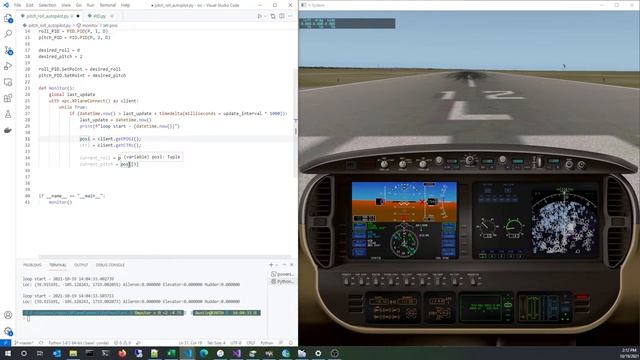Viewport: 640px width, 360px height.
Task: Change UTF-8 file encoding in status bar
Action: pyautogui.click(x=236, y=343)
